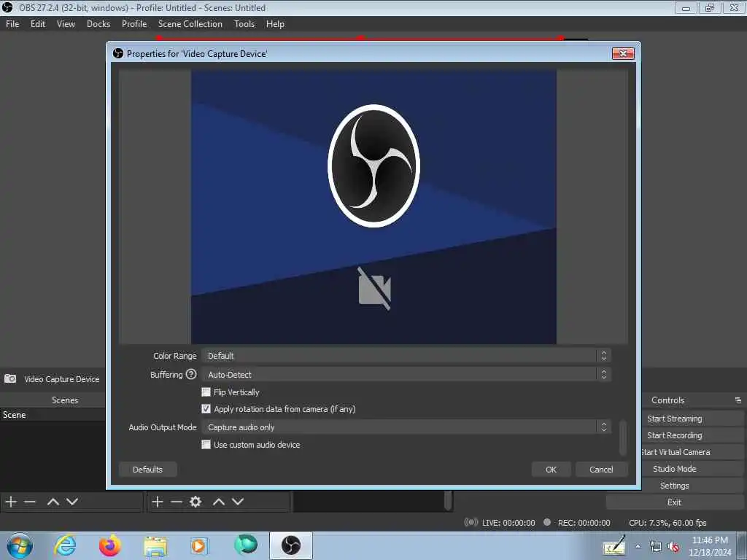Viewport: 747px width, 560px height.
Task: Click the muted volume tray icon
Action: [673, 547]
